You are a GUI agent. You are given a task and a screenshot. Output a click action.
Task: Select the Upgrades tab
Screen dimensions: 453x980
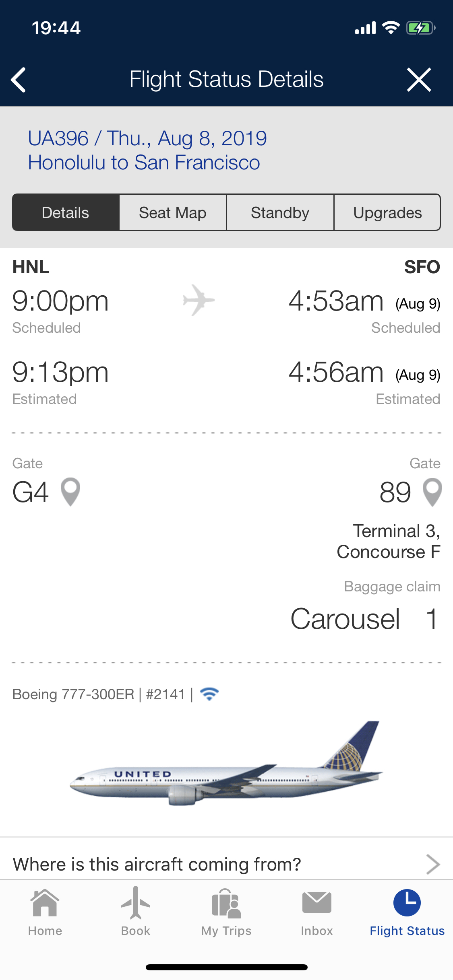(387, 212)
